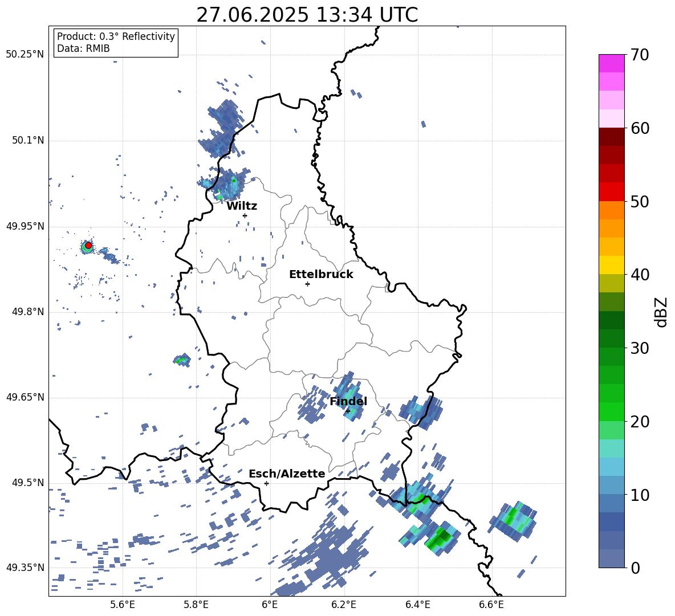Click the 6.6°E longitude label
The height and width of the screenshot is (616, 675).
(x=491, y=605)
